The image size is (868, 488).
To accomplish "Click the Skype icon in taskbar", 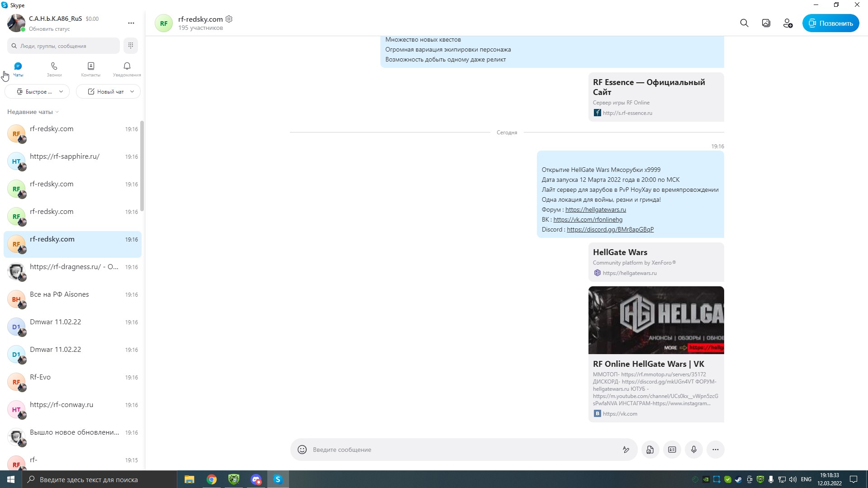I will click(x=278, y=479).
